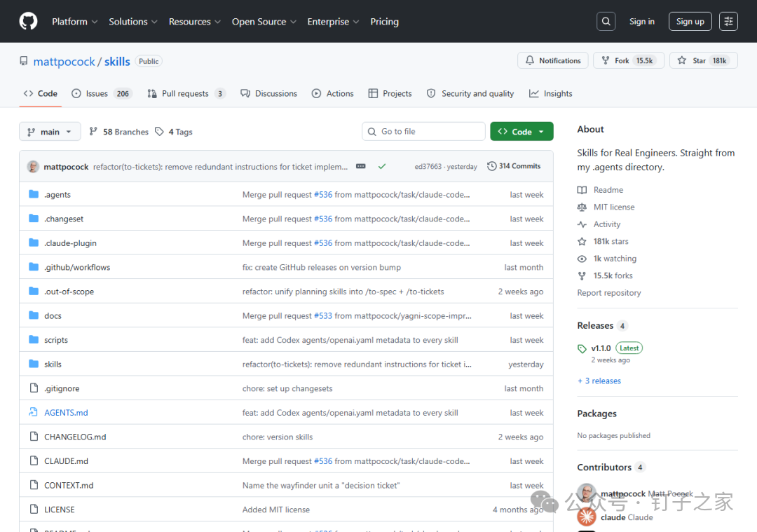Switch to the Code tab
Image resolution: width=757 pixels, height=532 pixels.
[x=41, y=94]
